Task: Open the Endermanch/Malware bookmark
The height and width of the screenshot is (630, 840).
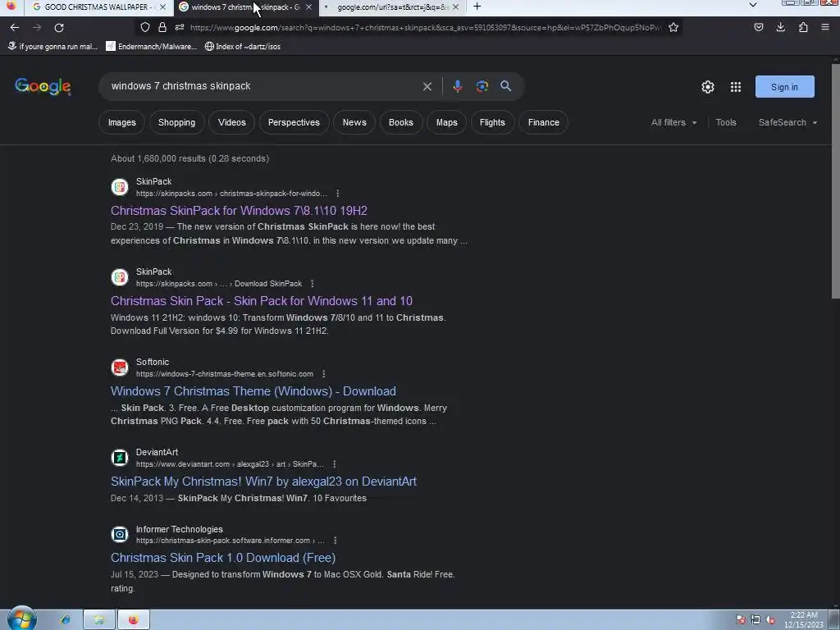Action: (x=152, y=47)
